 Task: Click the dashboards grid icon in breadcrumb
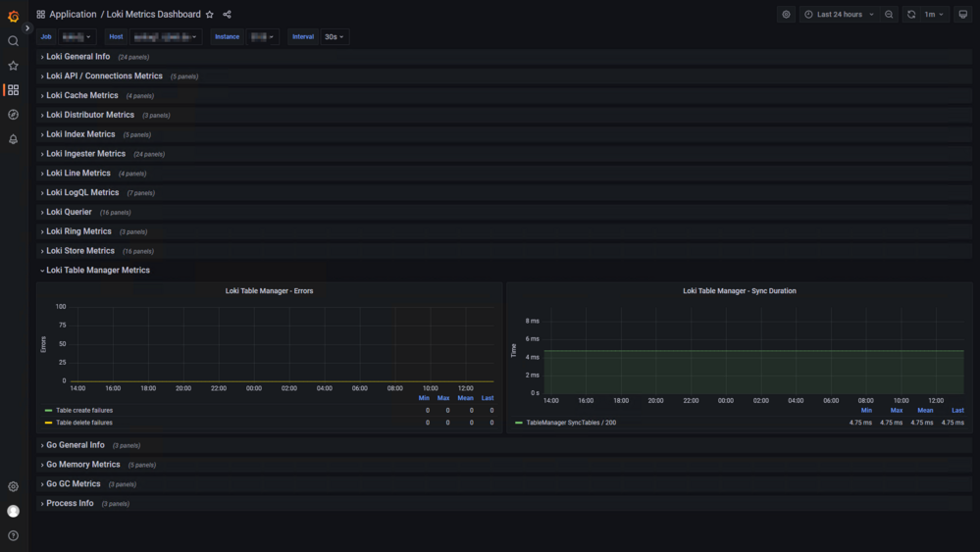point(41,15)
